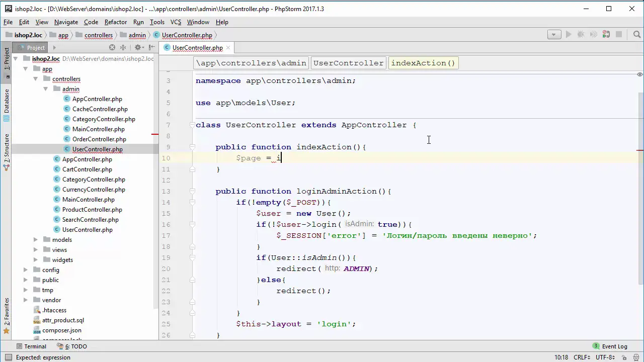Open the Refactor menu

116,22
